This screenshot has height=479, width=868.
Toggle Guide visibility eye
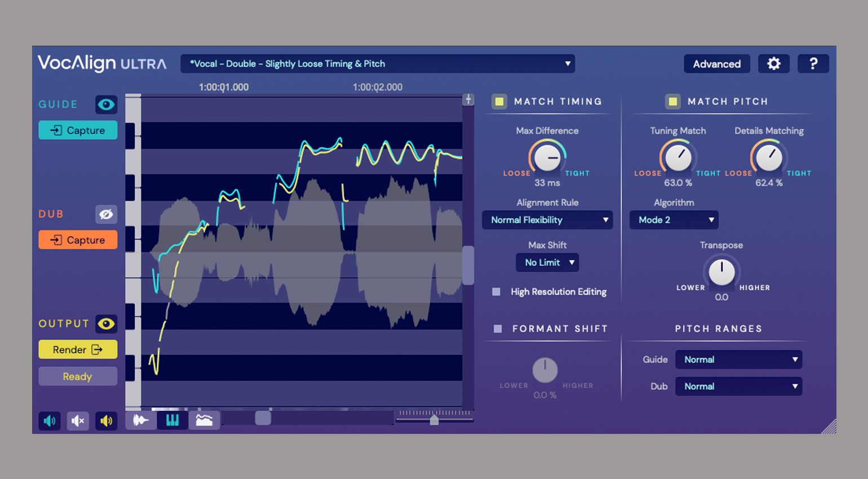[106, 104]
